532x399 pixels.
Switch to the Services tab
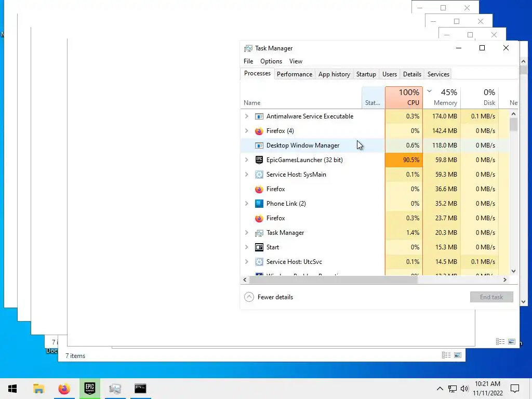(x=438, y=74)
